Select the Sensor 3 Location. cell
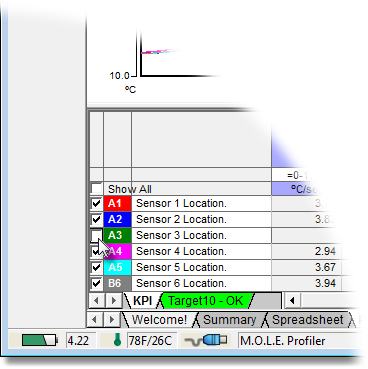Image resolution: width=368 pixels, height=369 pixels. (201, 235)
